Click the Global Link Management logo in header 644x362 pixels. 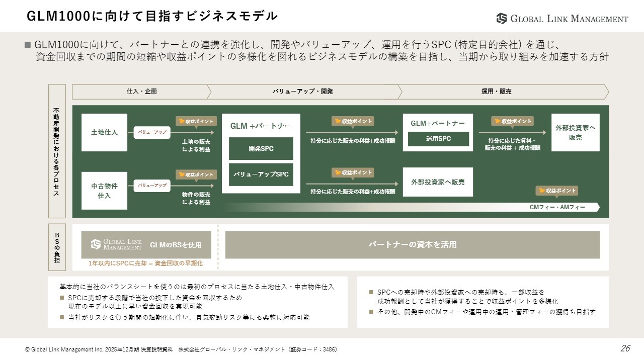pos(562,19)
